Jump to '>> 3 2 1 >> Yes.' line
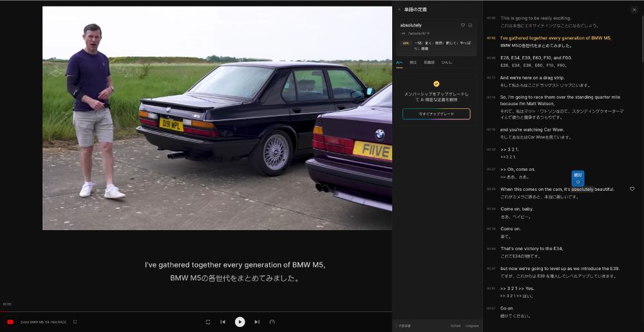This screenshot has height=332, width=644. (517, 288)
